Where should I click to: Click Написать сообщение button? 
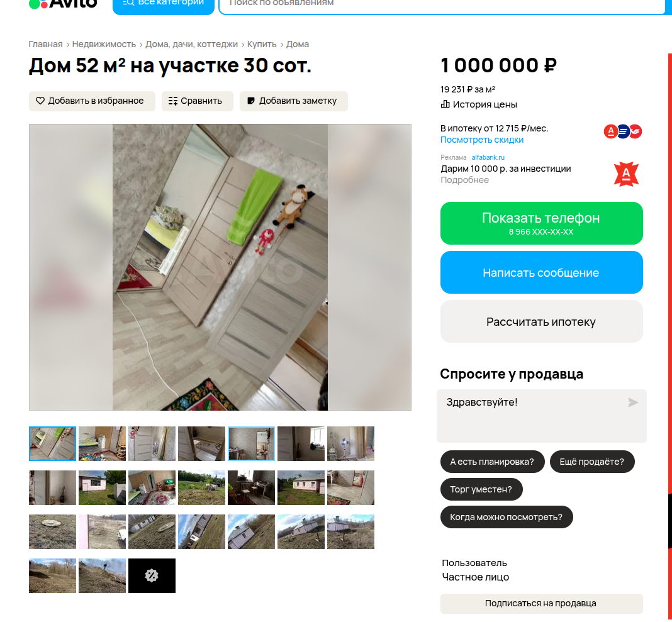(x=541, y=272)
